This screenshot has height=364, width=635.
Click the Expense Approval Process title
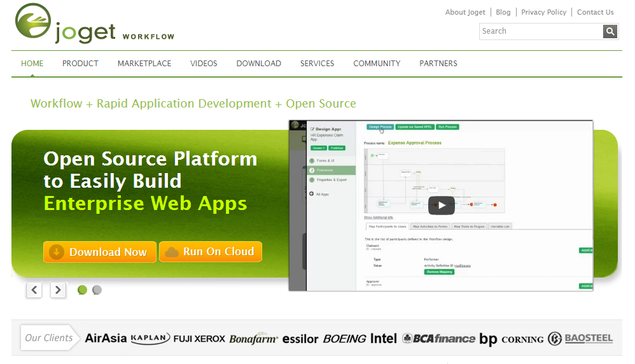pos(414,143)
